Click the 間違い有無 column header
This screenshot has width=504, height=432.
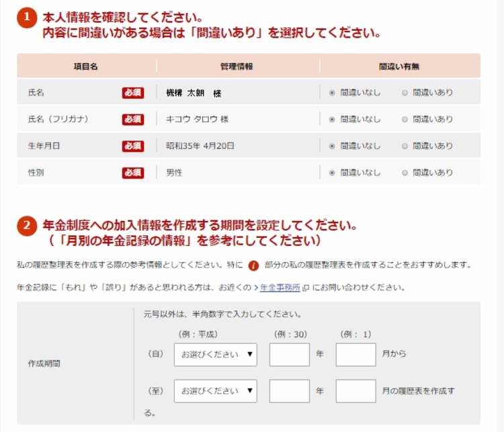pyautogui.click(x=399, y=67)
